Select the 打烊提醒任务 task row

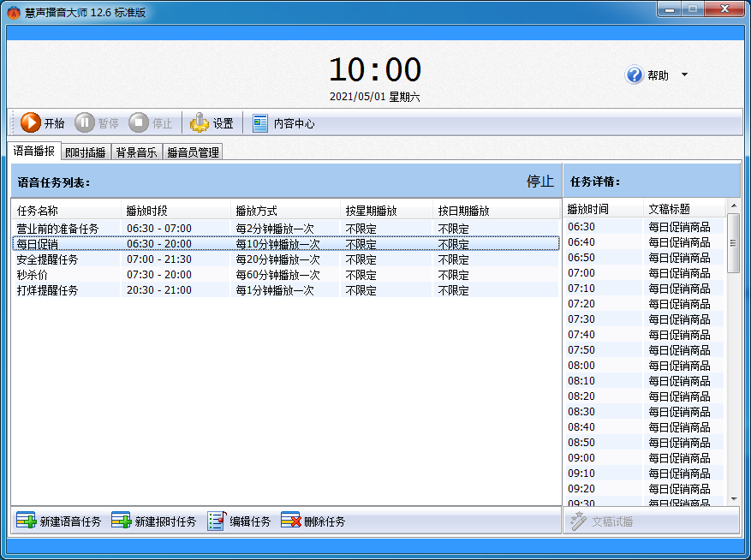(x=48, y=290)
